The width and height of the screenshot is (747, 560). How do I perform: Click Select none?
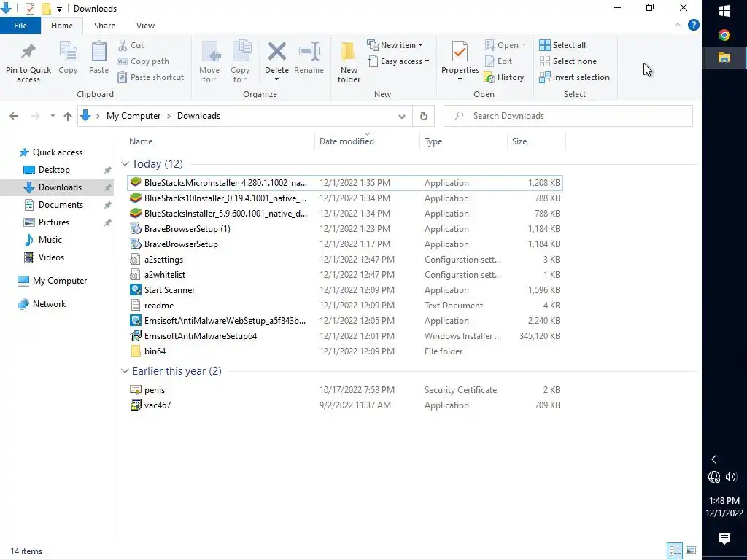click(568, 61)
